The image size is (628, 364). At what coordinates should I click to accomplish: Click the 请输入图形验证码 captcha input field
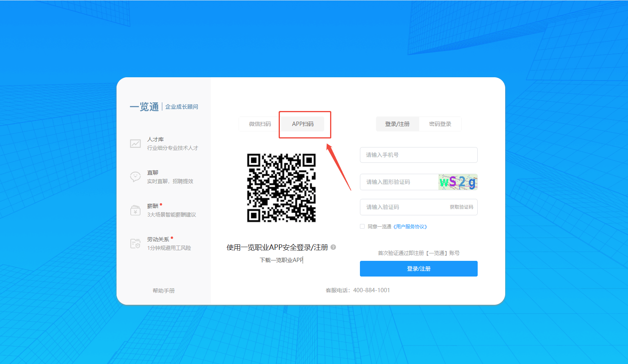coord(399,182)
